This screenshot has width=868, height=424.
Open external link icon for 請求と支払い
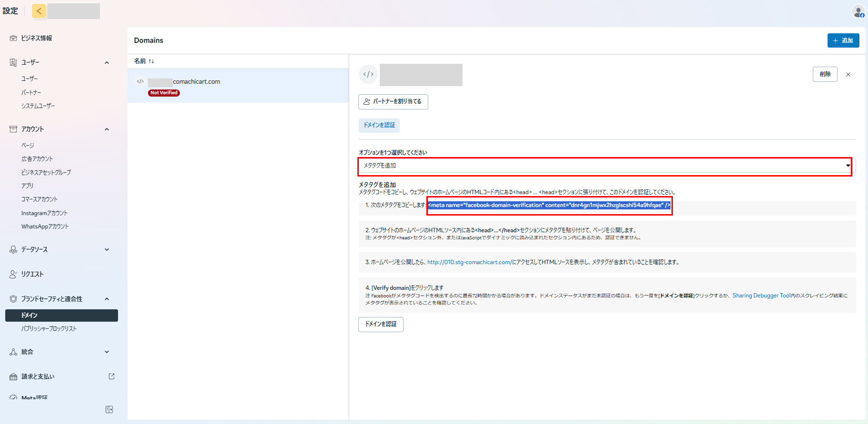[x=111, y=376]
